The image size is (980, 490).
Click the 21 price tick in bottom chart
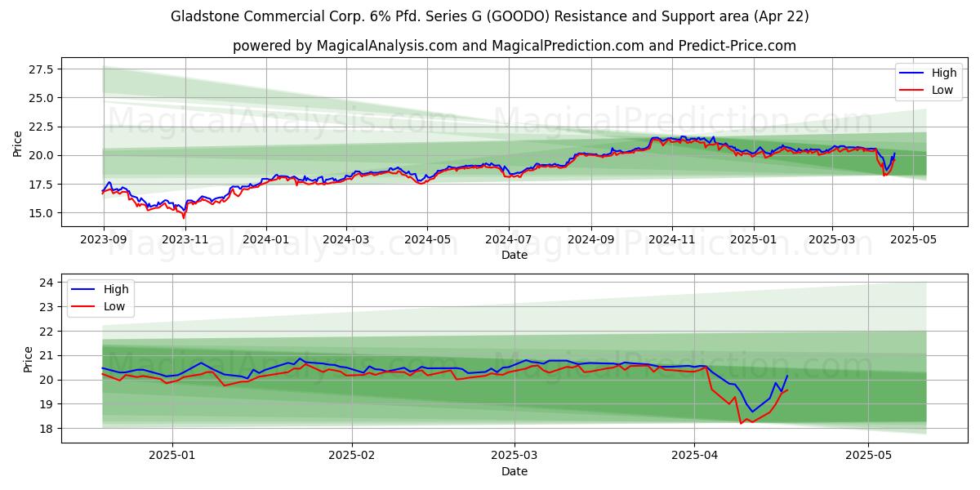click(47, 355)
